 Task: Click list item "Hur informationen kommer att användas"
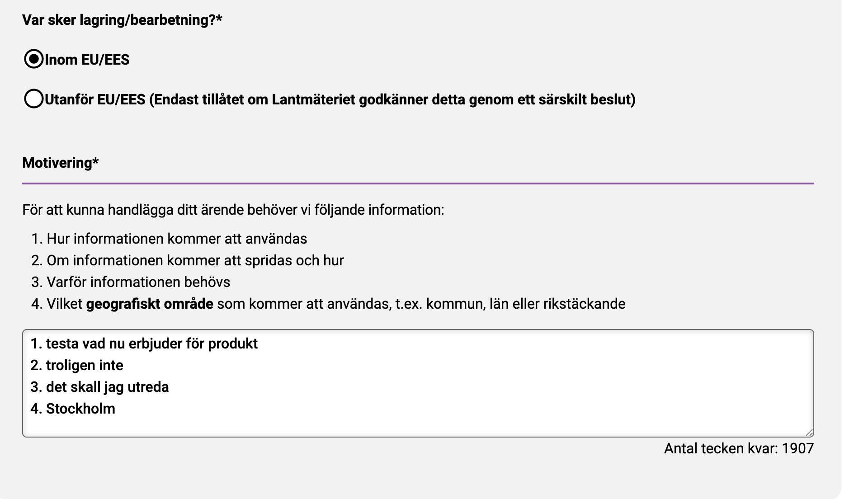pos(177,239)
